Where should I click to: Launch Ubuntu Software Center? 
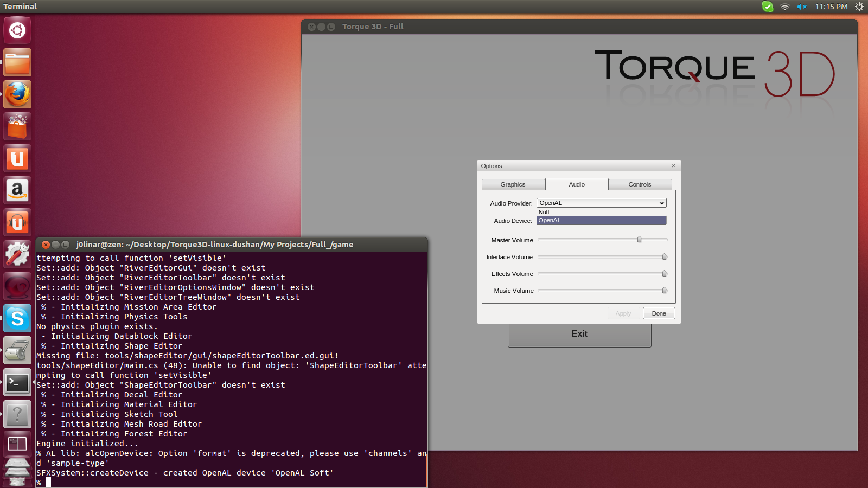click(x=17, y=126)
